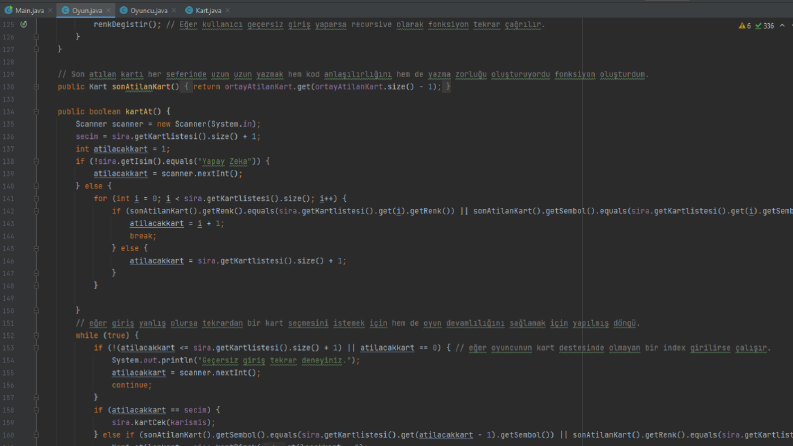Click line number 156 in the gutter
Viewport: 793px width, 446px height.
(x=8, y=385)
